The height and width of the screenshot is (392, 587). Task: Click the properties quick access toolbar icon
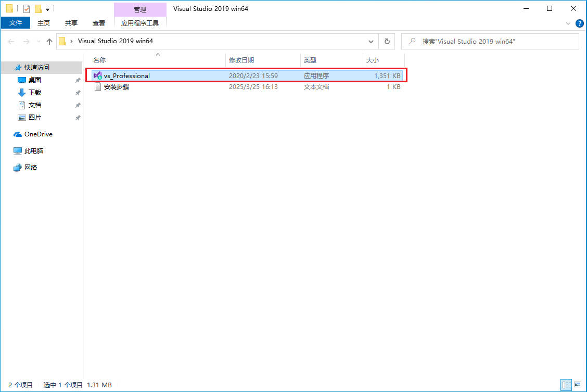coord(26,9)
